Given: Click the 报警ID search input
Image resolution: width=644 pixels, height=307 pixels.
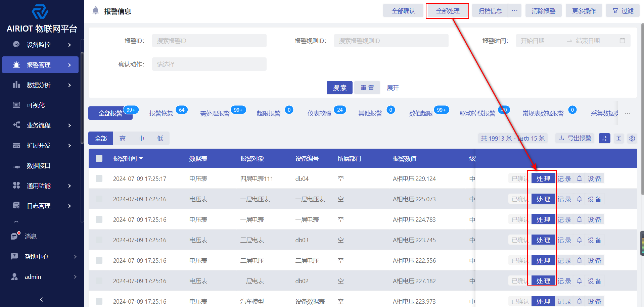Looking at the screenshot, I should click(x=209, y=41).
